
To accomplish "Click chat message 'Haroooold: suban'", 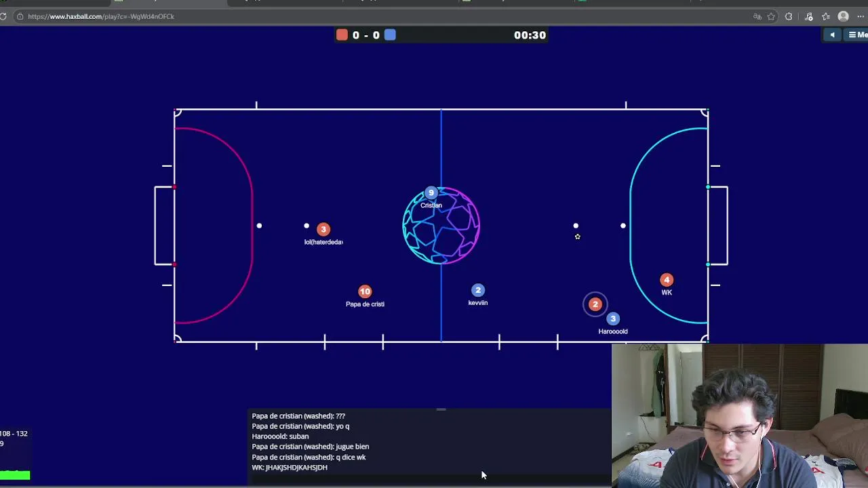I will pyautogui.click(x=280, y=436).
